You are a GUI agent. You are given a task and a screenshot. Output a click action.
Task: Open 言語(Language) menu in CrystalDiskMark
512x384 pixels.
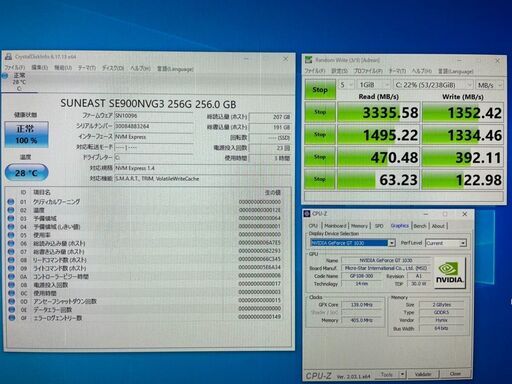tap(455, 71)
